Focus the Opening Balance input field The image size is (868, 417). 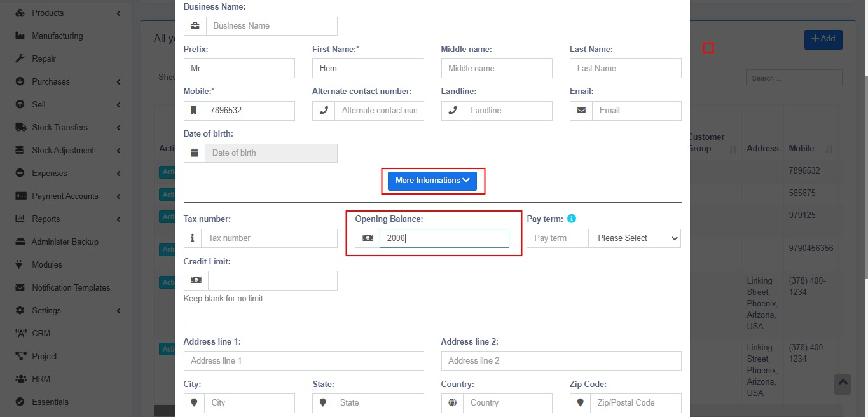coord(444,238)
